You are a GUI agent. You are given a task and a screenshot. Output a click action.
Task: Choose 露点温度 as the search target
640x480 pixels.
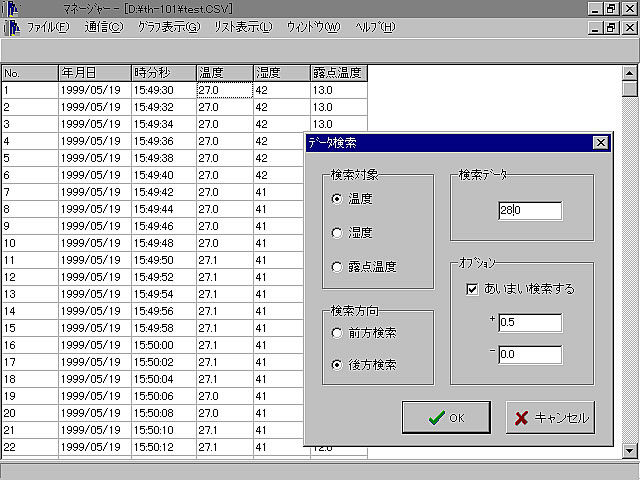pos(337,267)
